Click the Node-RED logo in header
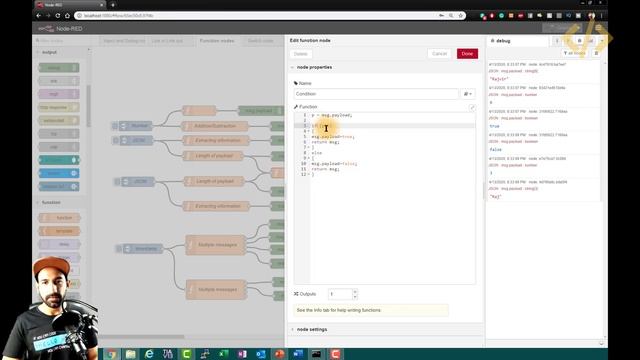The width and height of the screenshot is (640, 360). tap(60, 29)
